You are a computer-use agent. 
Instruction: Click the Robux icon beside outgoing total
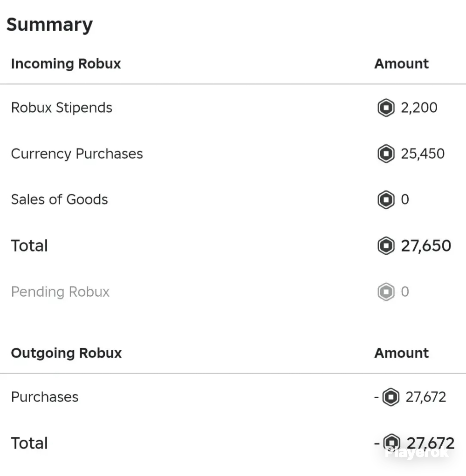point(391,443)
